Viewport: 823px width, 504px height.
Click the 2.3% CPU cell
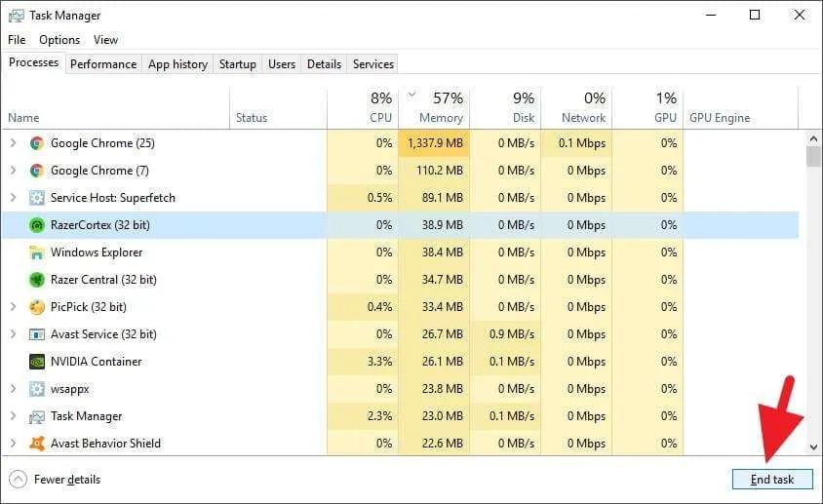(x=363, y=416)
